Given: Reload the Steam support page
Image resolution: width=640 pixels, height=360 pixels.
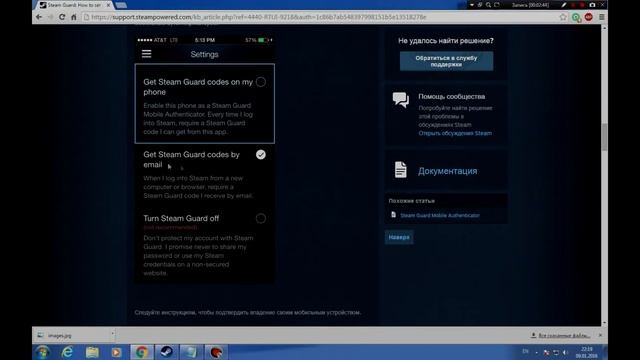Looking at the screenshot, I should 62,17.
